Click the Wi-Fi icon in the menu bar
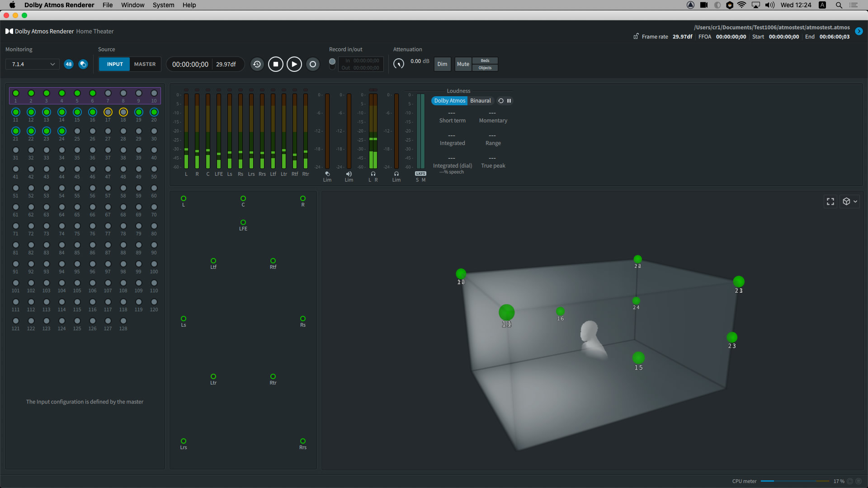Viewport: 868px width, 488px height. 742,5
